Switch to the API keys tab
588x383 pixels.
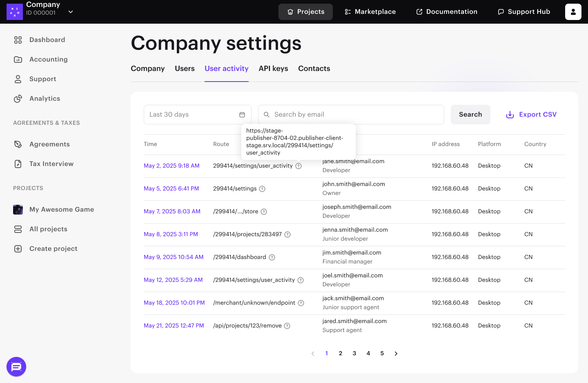coord(273,69)
